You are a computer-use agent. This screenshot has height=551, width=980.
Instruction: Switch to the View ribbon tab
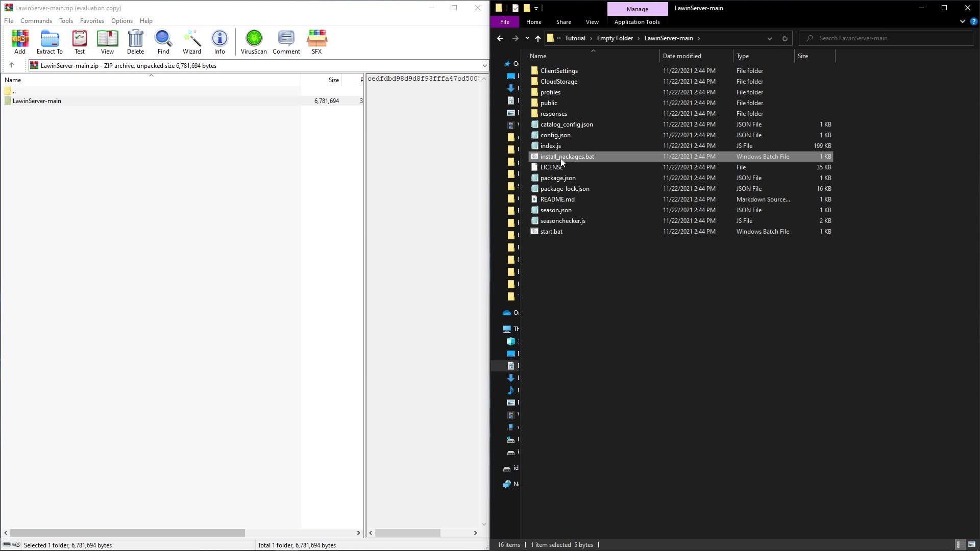click(x=592, y=22)
